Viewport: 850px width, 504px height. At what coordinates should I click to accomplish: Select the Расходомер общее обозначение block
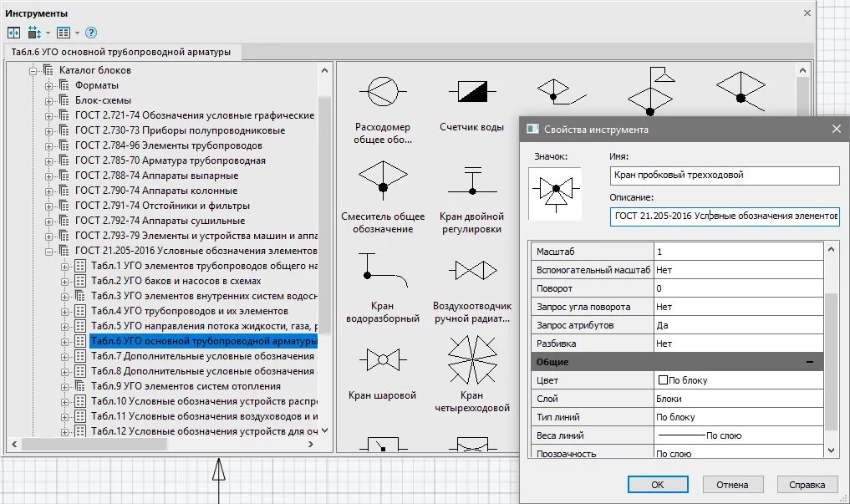pyautogui.click(x=383, y=109)
